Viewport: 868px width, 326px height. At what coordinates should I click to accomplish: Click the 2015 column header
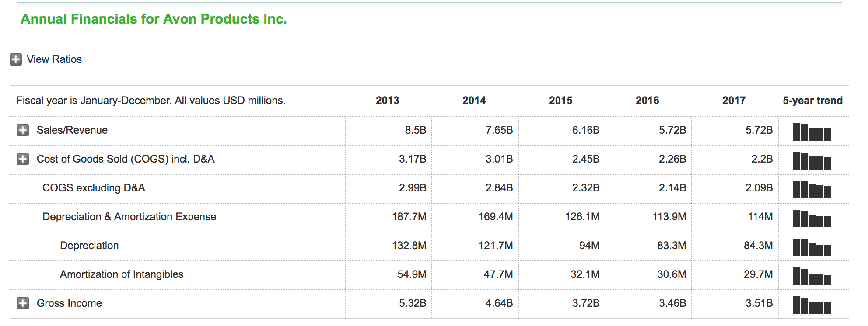coord(561,101)
